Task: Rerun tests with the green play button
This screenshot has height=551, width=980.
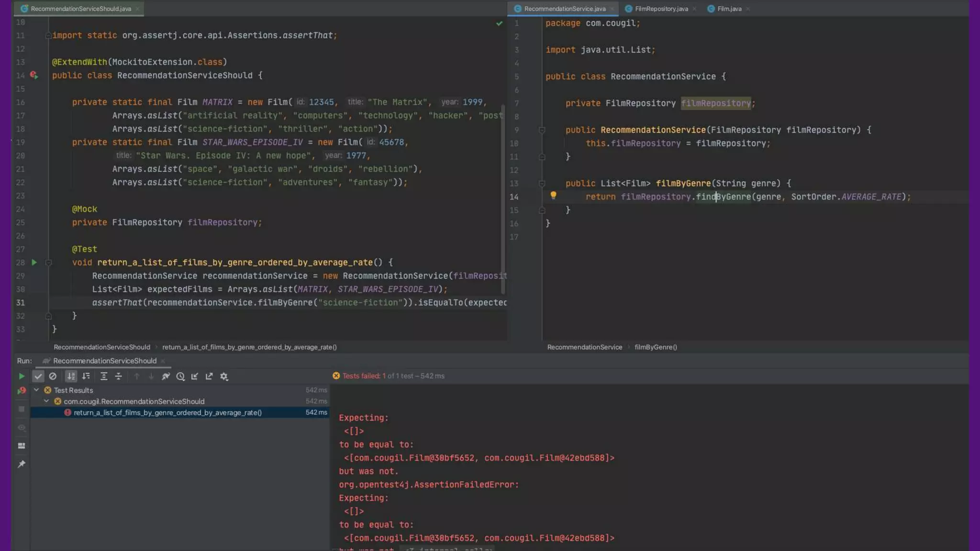Action: coord(22,376)
